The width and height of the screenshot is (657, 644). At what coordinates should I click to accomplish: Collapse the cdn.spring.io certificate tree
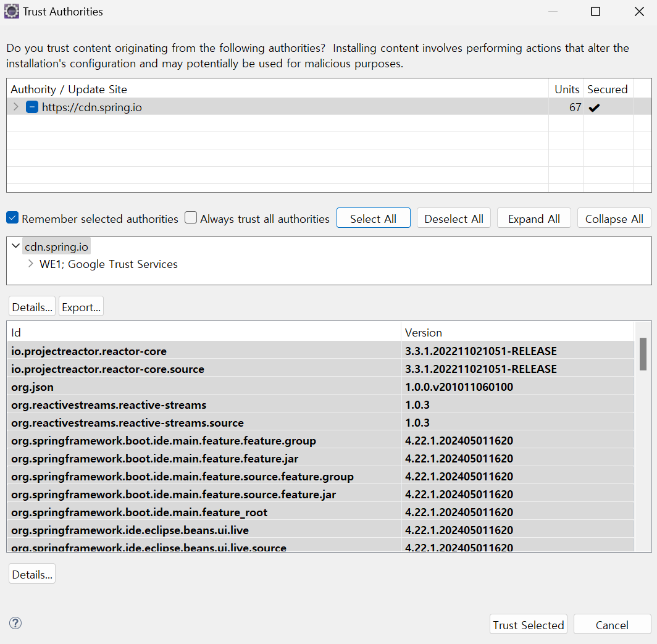(x=16, y=246)
